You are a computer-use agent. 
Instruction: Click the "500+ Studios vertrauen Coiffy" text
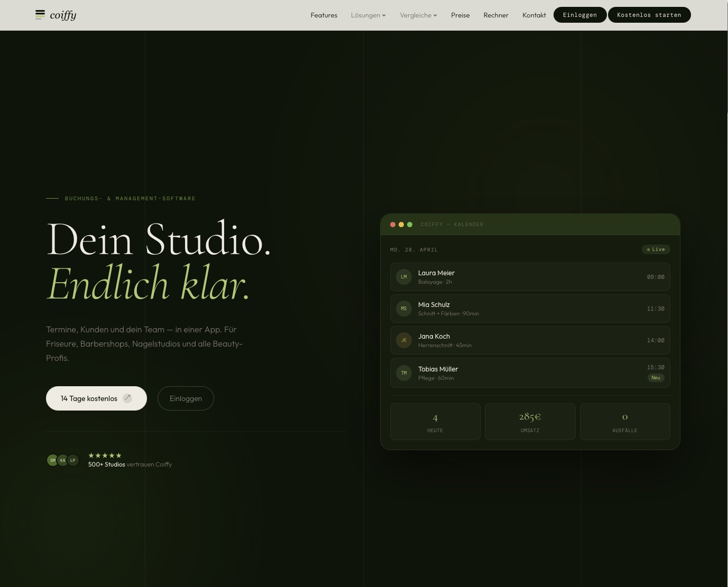pyautogui.click(x=130, y=464)
